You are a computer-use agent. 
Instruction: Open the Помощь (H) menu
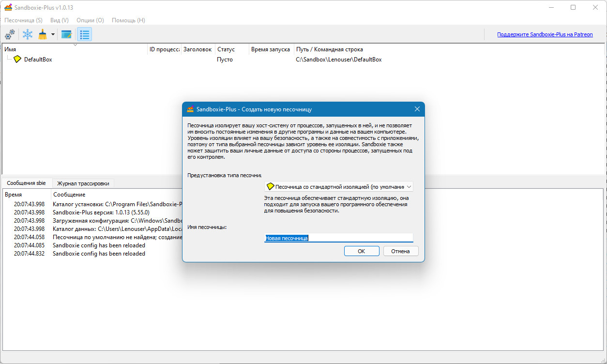(x=128, y=20)
